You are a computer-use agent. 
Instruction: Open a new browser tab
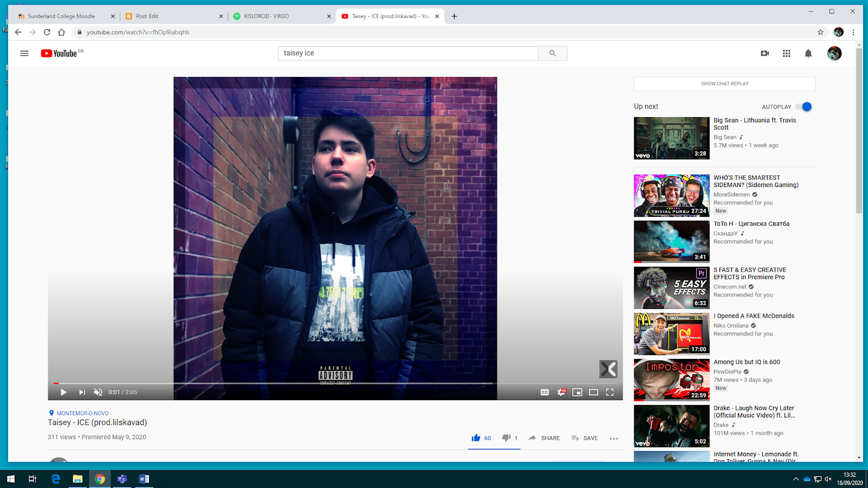tap(454, 16)
